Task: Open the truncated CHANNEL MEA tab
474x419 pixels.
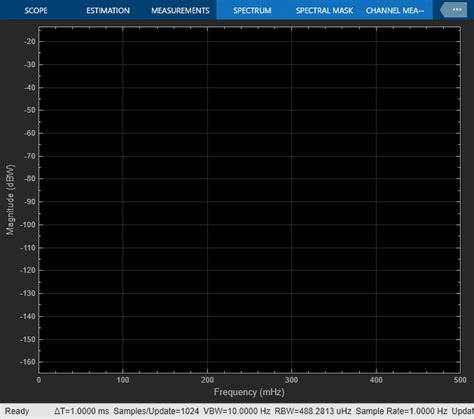Action: pos(395,10)
